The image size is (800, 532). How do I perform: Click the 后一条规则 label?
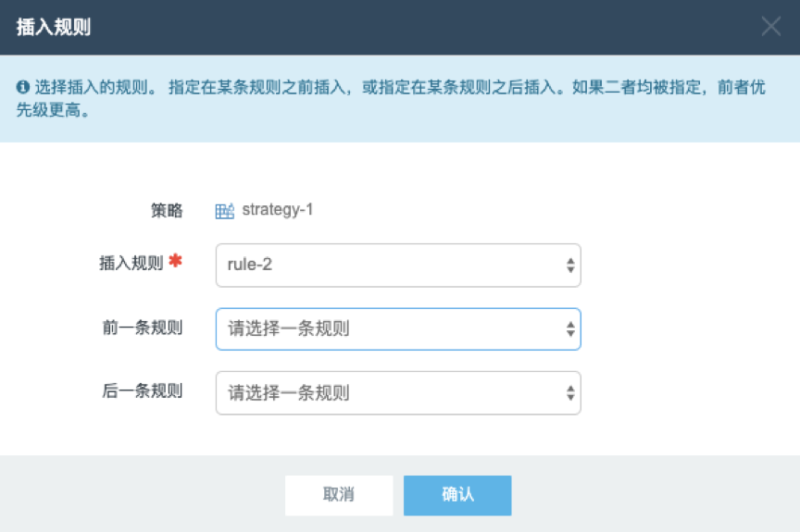click(x=143, y=390)
